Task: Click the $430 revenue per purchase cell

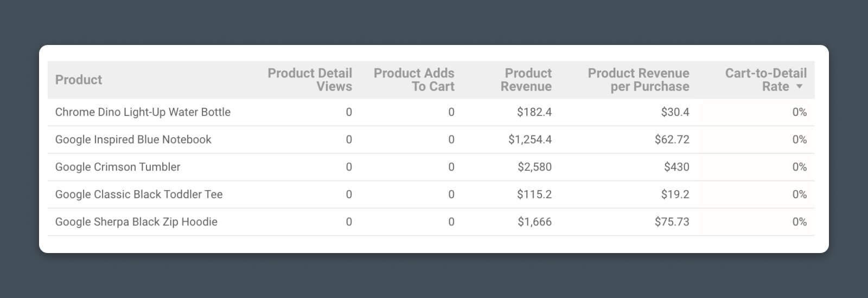Action: pyautogui.click(x=676, y=167)
